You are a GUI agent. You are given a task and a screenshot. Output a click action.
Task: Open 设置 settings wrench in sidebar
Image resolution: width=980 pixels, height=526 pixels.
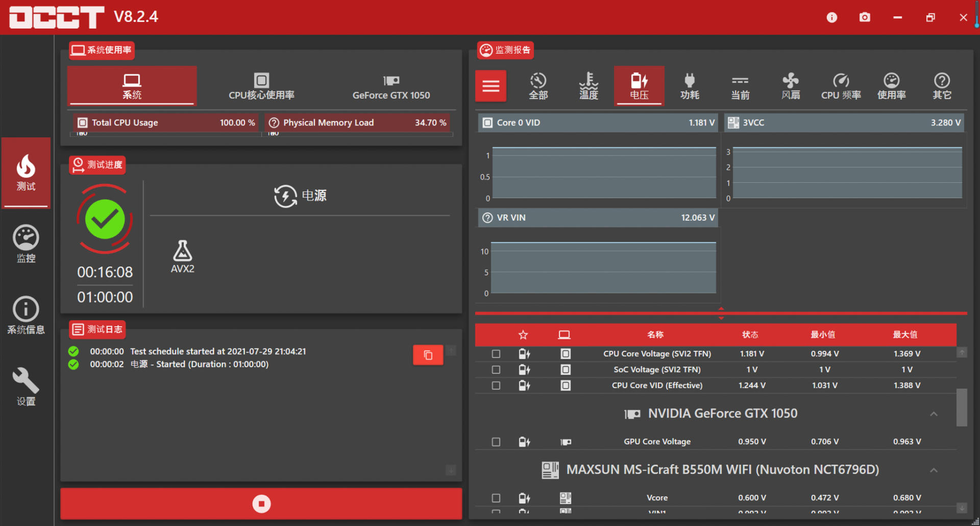(x=26, y=387)
